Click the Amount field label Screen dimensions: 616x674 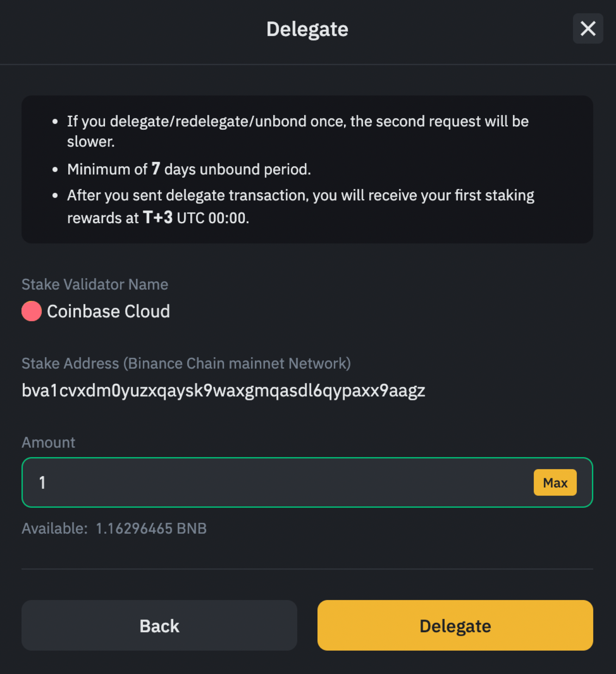click(48, 442)
